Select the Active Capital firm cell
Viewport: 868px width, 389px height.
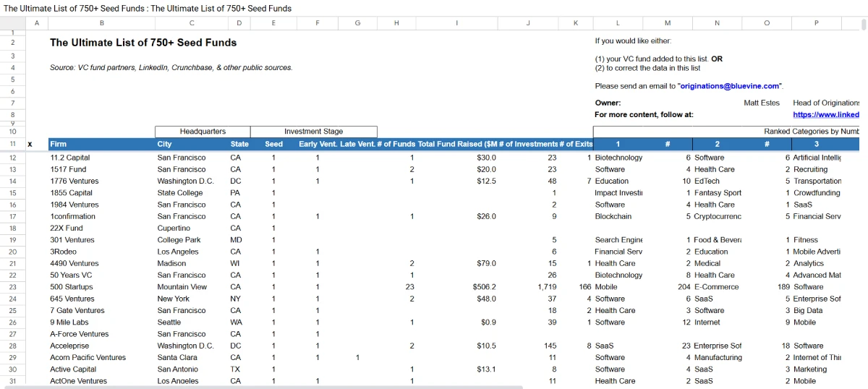tap(101, 369)
